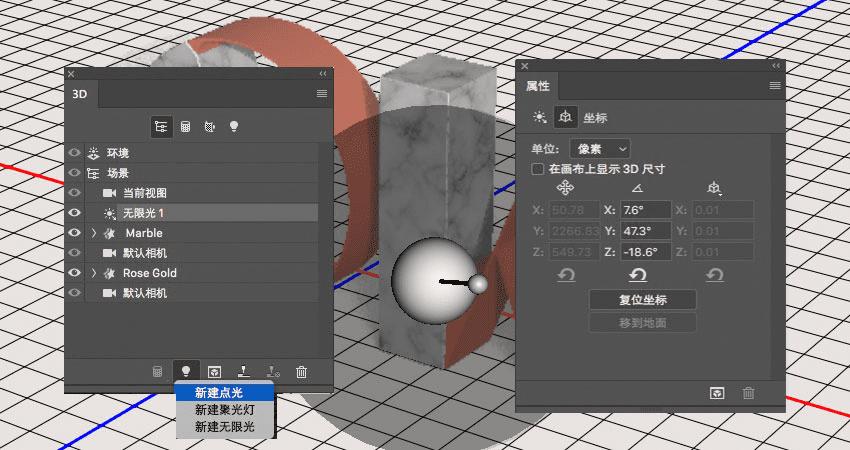Filter 3D panel by lights

[234, 126]
